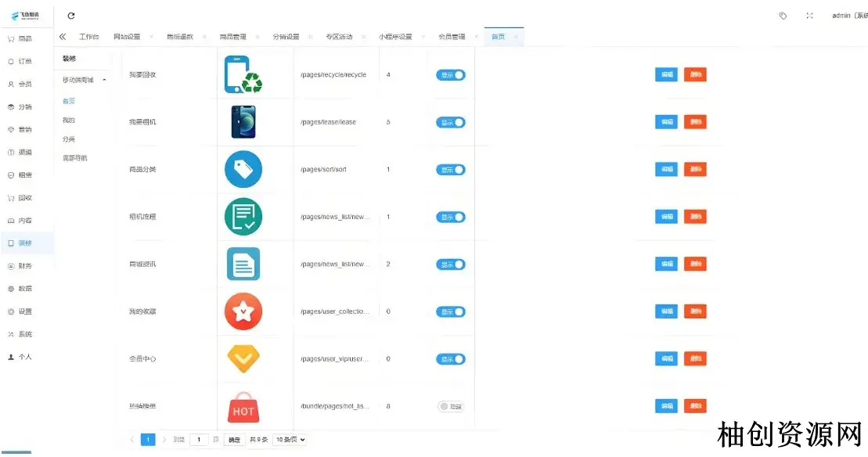The image size is (868, 457).
Task: Click the admin user dropdown in header
Action: click(x=848, y=16)
